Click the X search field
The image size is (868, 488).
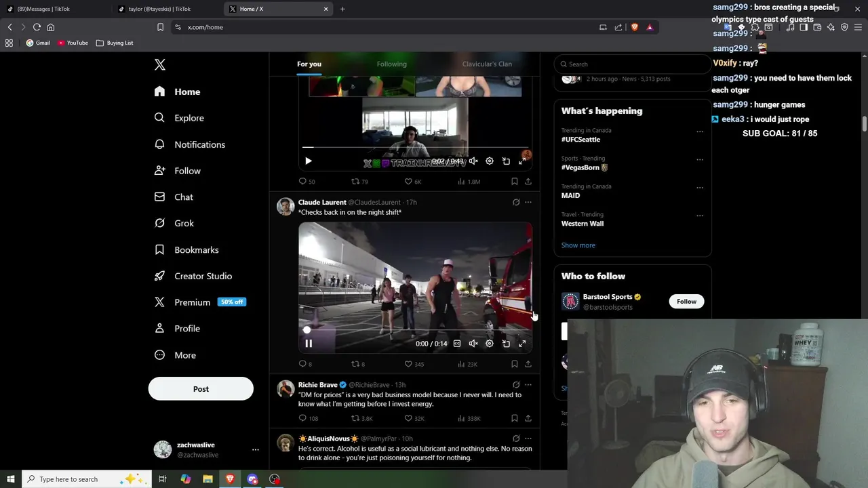(x=632, y=64)
